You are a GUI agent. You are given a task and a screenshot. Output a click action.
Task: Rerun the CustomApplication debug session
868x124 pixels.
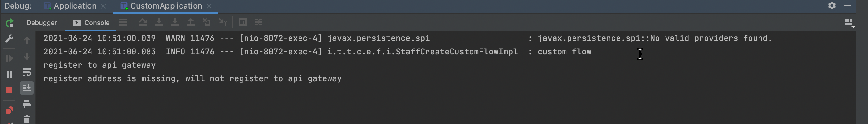click(9, 23)
